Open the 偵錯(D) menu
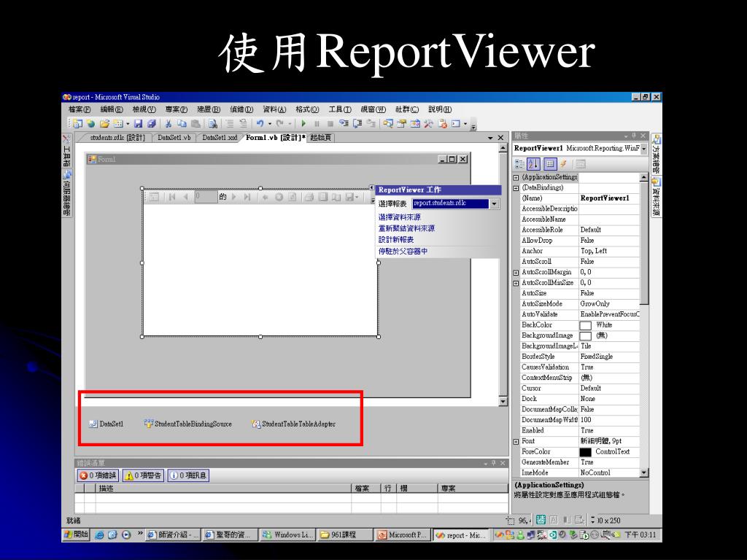 point(241,109)
